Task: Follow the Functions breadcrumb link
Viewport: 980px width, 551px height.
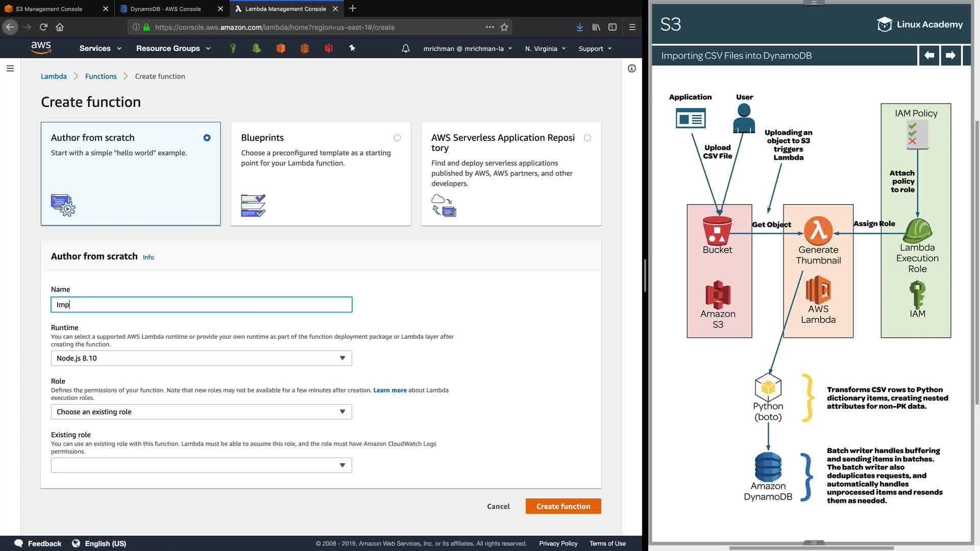Action: coord(101,76)
